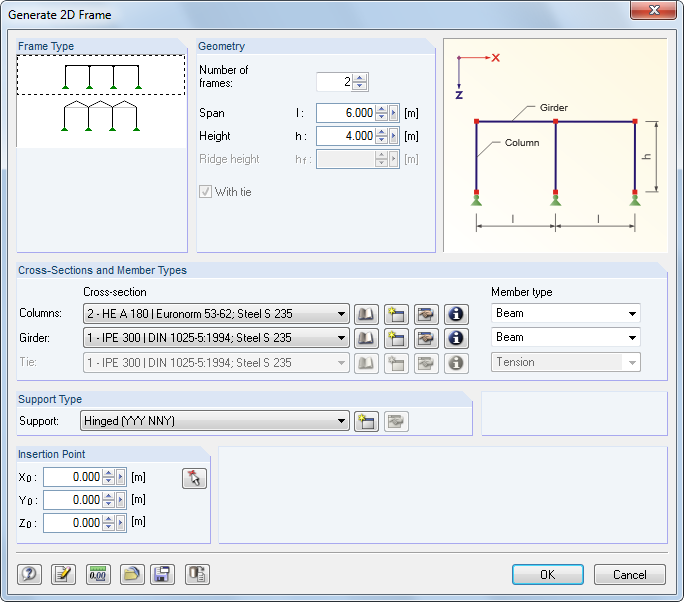The image size is (684, 602).
Task: Show info about Girder cross-section
Action: (456, 338)
